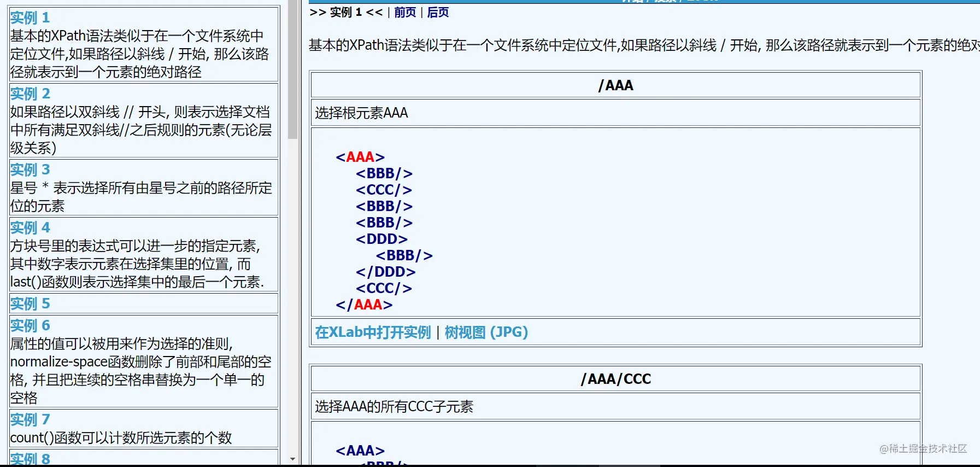
Task: Click the 选择根元素AAA description text
Action: [x=361, y=113]
